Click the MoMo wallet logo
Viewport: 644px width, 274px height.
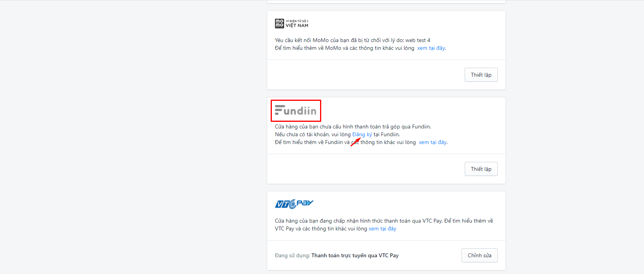tap(291, 23)
